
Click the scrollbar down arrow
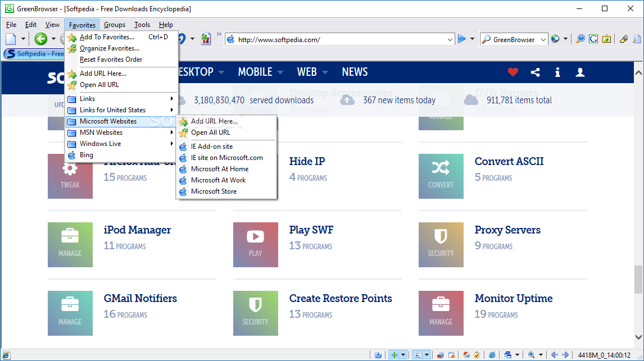[x=638, y=337]
